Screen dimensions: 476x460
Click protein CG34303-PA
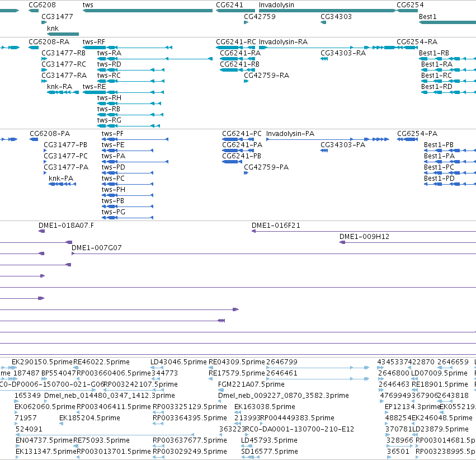pos(324,151)
